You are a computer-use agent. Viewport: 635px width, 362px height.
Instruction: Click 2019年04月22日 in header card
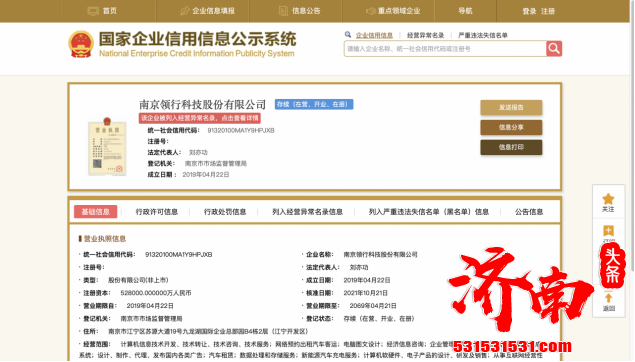coord(206,175)
